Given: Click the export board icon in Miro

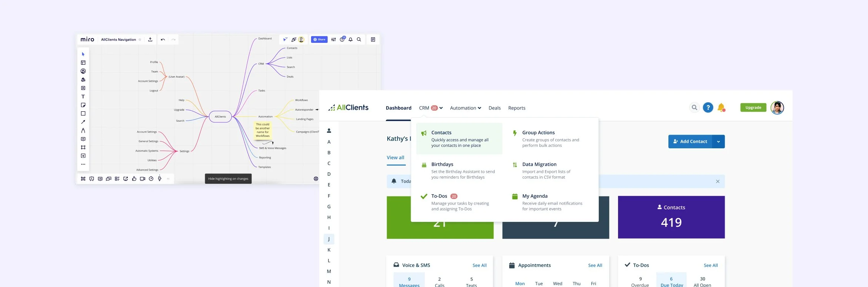Looking at the screenshot, I should click(x=150, y=40).
